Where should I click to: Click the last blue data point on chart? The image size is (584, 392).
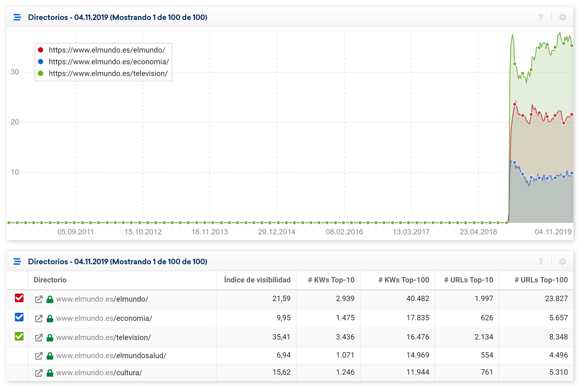[x=572, y=173]
